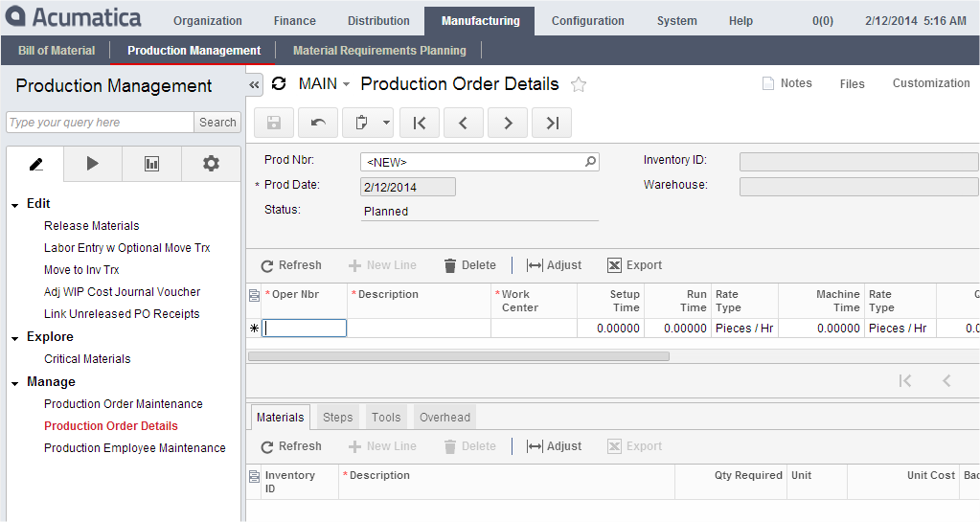This screenshot has height=522, width=980.
Task: Click the operations grid horizontal scrollbar
Action: tap(459, 356)
